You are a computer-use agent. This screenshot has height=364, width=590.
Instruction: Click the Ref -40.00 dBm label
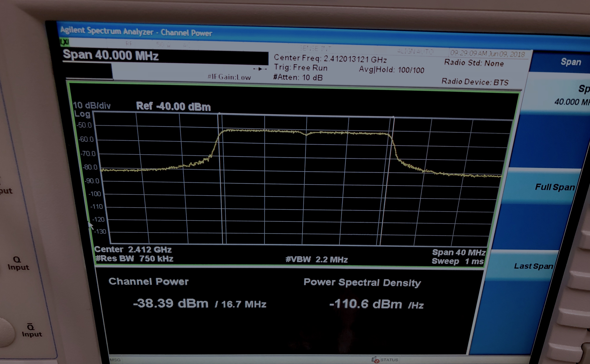pyautogui.click(x=173, y=106)
